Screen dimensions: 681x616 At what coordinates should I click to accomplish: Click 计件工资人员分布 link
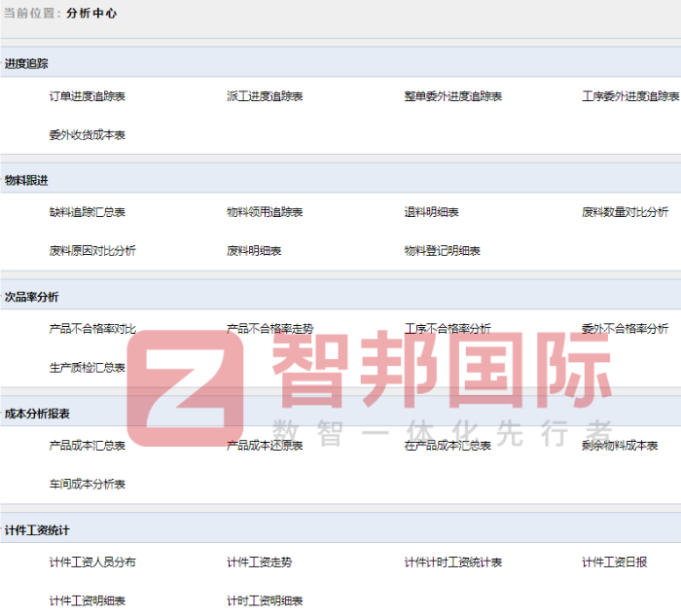point(92,562)
